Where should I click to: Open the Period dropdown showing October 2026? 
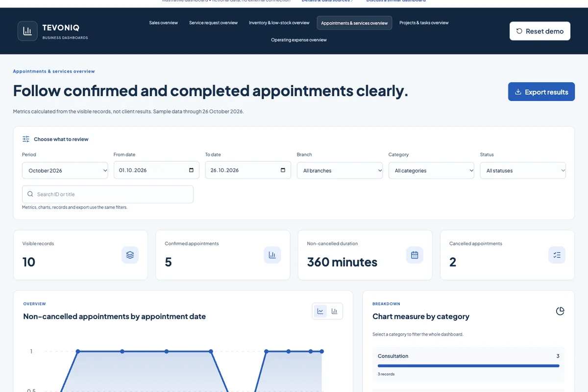click(65, 171)
